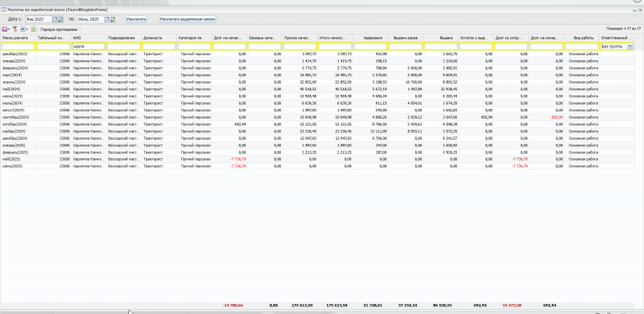Select the 'сентябрь(2024)' row
The width and height of the screenshot is (644, 314).
point(317,117)
